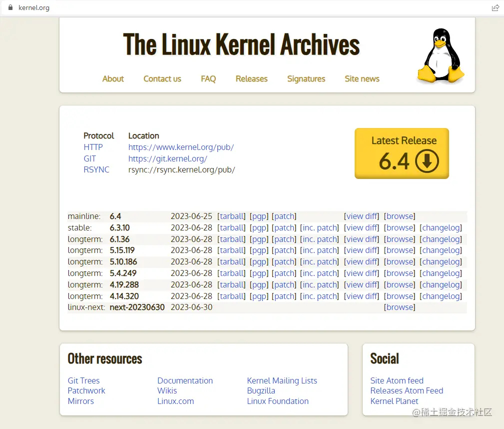
Task: Click patch link for mainline 6.4
Action: click(284, 216)
